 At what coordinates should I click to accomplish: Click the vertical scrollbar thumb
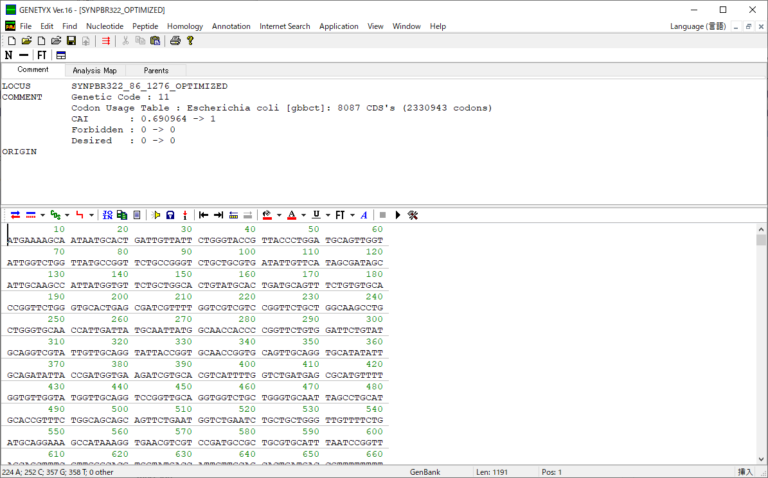click(761, 240)
